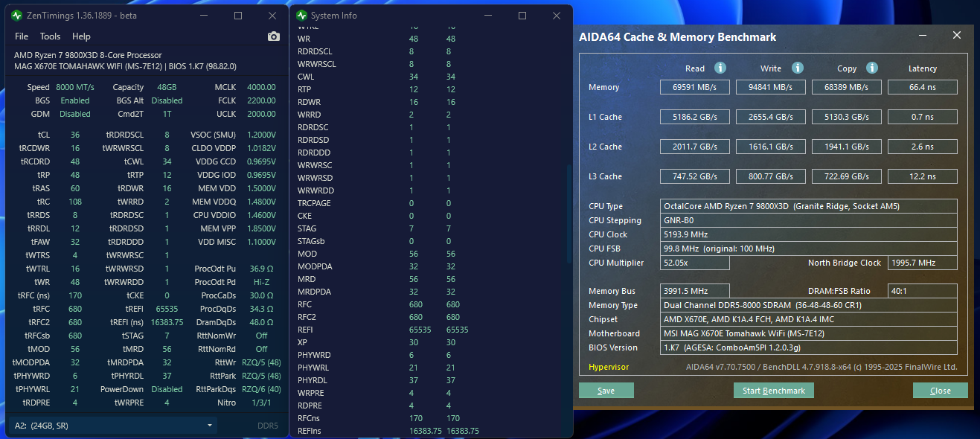The image size is (980, 439).
Task: Click the Start Benchmark button
Action: coord(774,391)
